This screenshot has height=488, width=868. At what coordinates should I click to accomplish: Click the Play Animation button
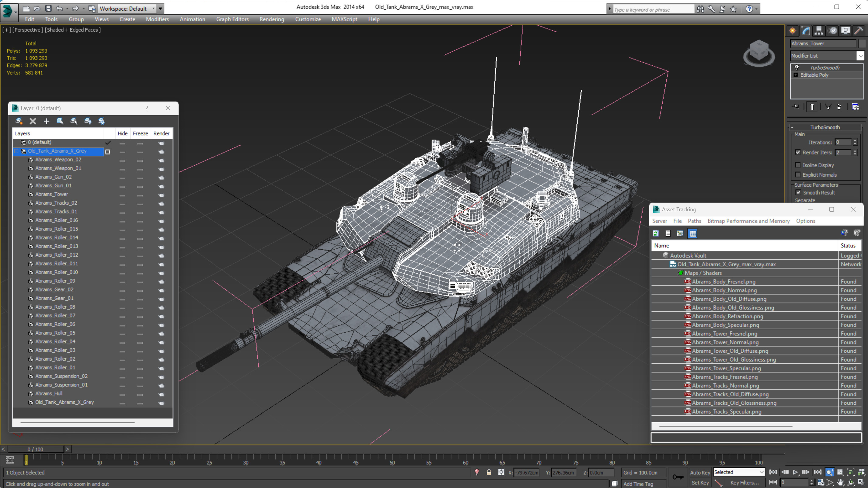click(x=795, y=472)
